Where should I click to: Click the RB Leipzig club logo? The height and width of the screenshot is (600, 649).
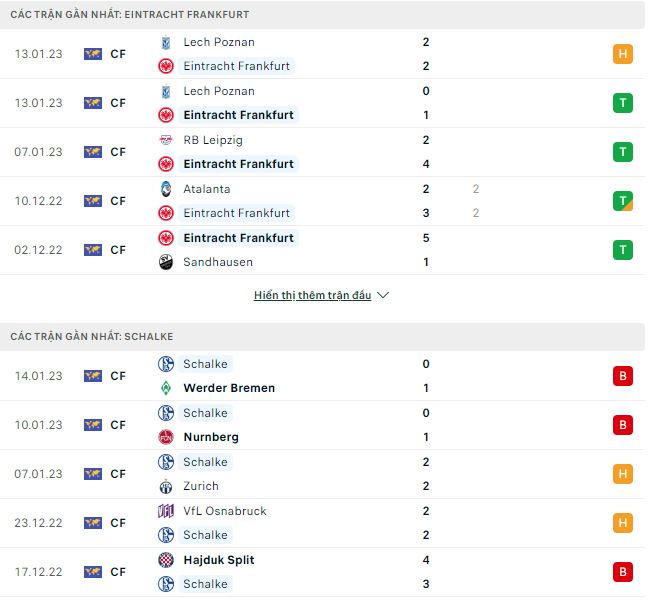point(166,140)
